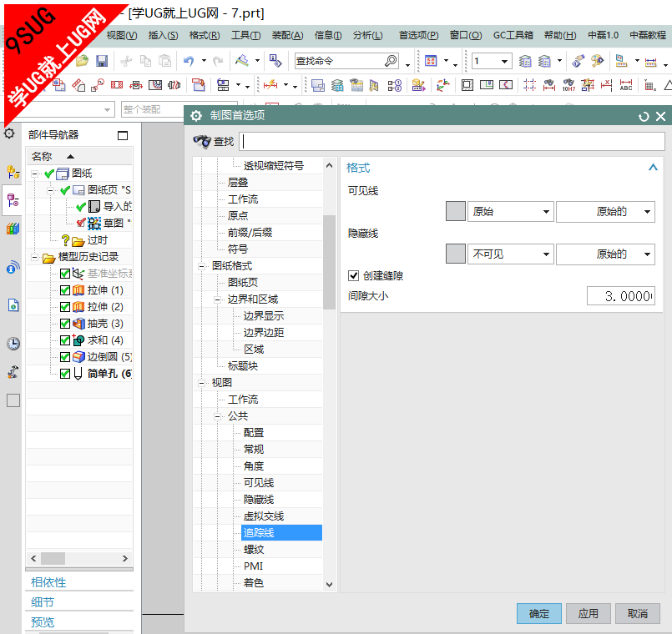The height and width of the screenshot is (634, 672).
Task: Click the Undo arrow icon
Action: tap(189, 61)
